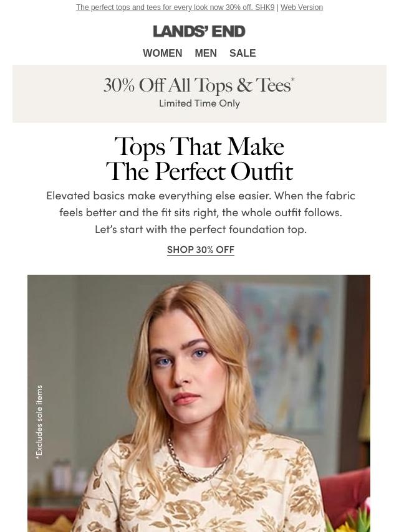The height and width of the screenshot is (532, 399).
Task: Open the 'perfect tops and tees' preheader link
Action: coord(175,7)
